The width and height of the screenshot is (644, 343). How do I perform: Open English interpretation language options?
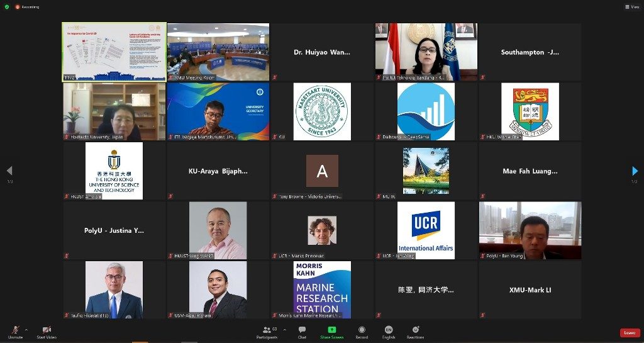tap(389, 331)
